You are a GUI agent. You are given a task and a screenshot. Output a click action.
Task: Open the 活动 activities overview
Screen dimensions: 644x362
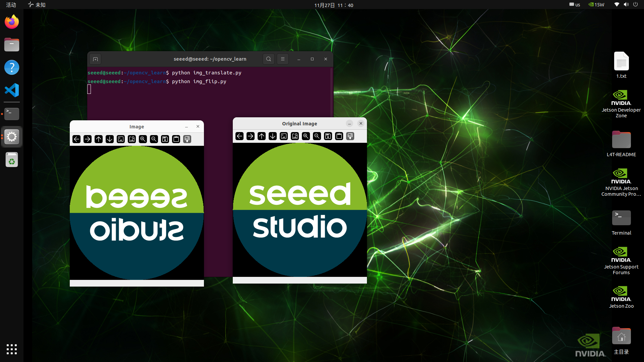[x=11, y=5]
